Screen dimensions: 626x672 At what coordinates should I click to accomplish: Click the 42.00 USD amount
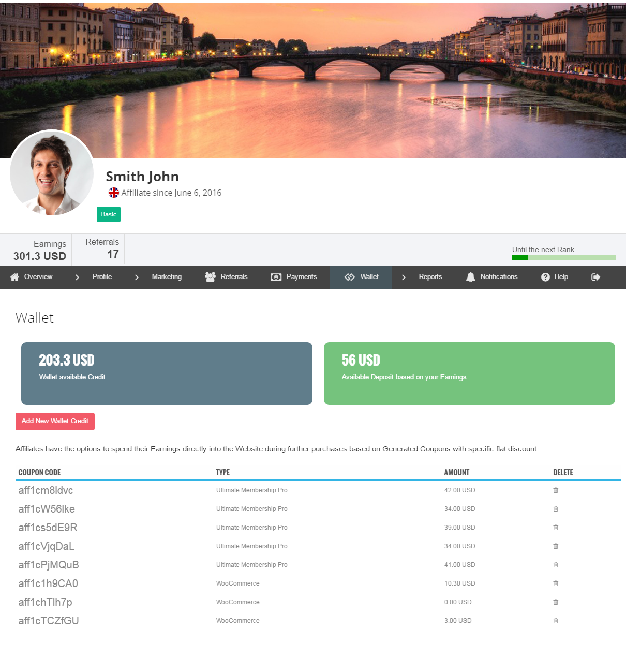pos(459,490)
